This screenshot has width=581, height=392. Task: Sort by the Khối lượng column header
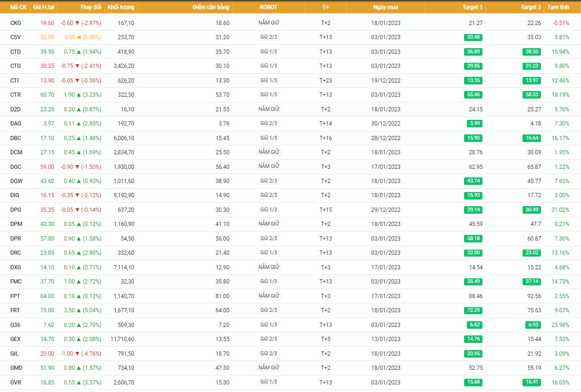pos(121,7)
